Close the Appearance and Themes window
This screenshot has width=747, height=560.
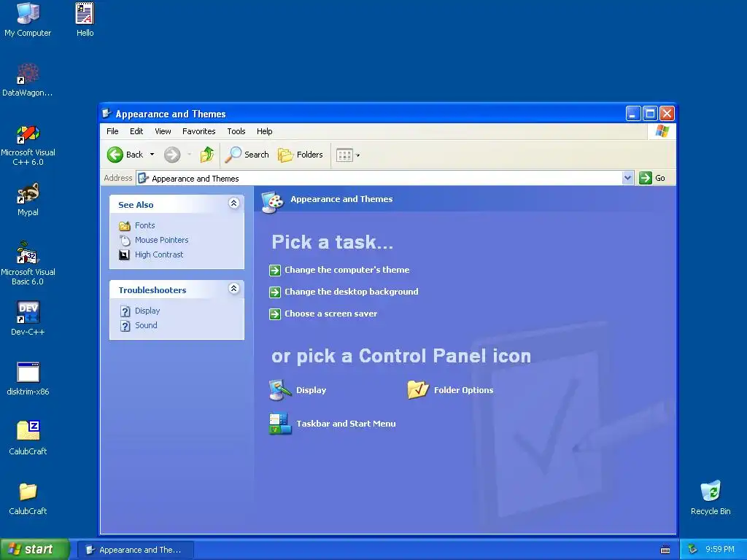pos(667,113)
